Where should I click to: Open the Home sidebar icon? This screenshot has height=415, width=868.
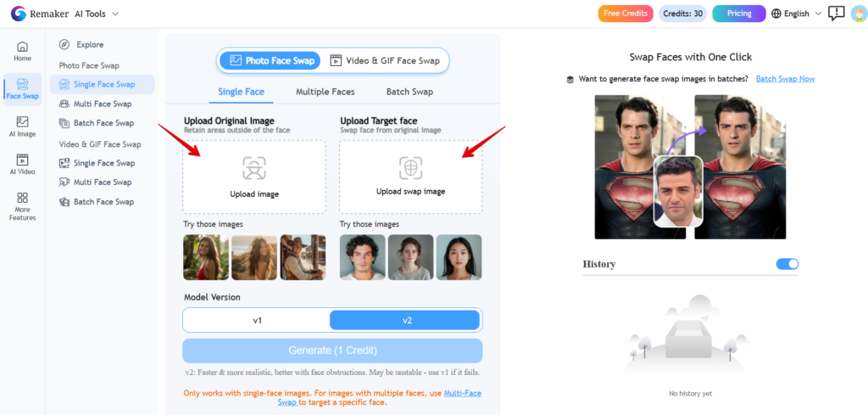click(x=22, y=47)
